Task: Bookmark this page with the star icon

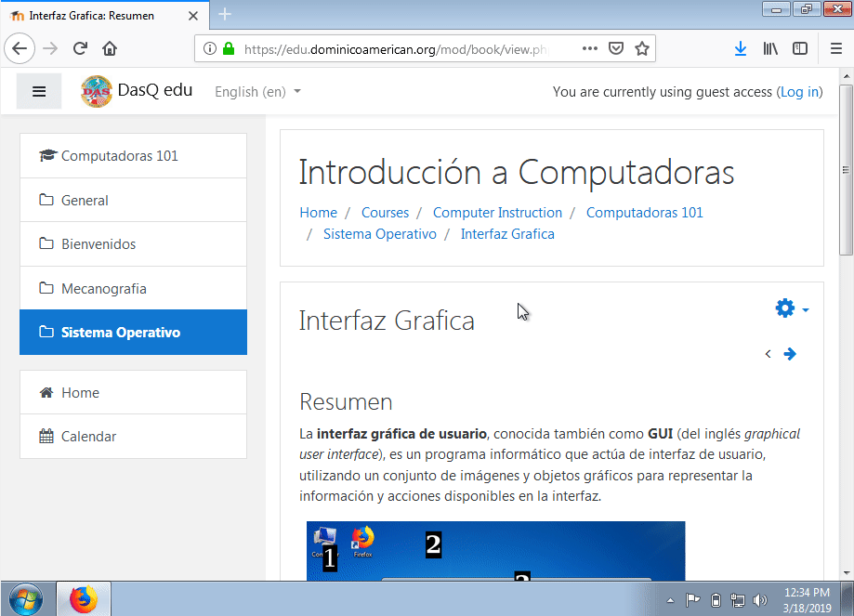Action: pos(642,49)
